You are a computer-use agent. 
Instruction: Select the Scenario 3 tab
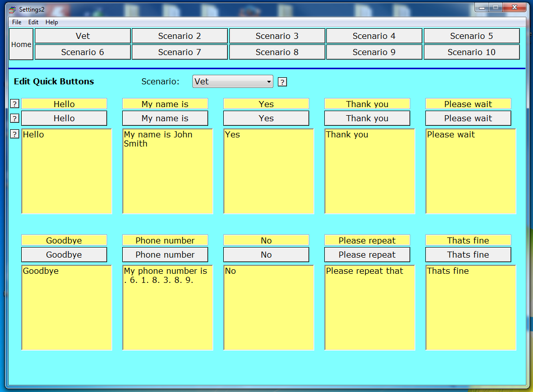pyautogui.click(x=277, y=35)
